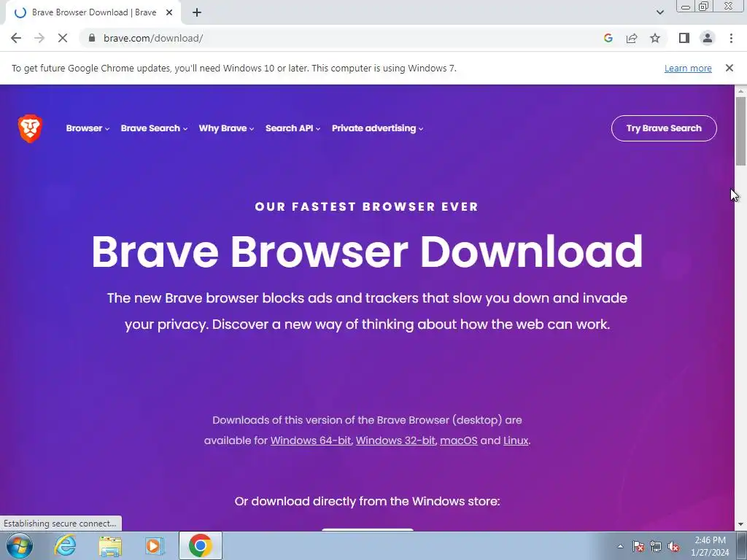747x560 pixels.
Task: Click the scrollbar up arrow
Action: [740, 90]
